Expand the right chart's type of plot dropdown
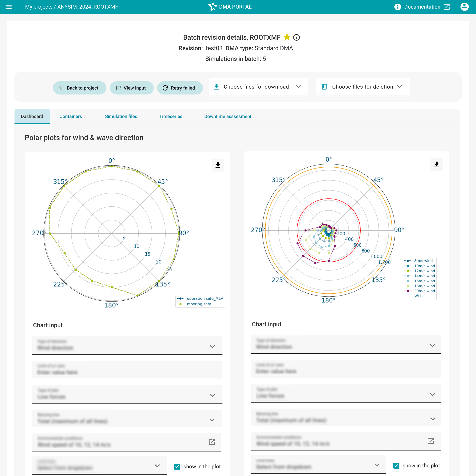476x476 pixels. pyautogui.click(x=346, y=393)
